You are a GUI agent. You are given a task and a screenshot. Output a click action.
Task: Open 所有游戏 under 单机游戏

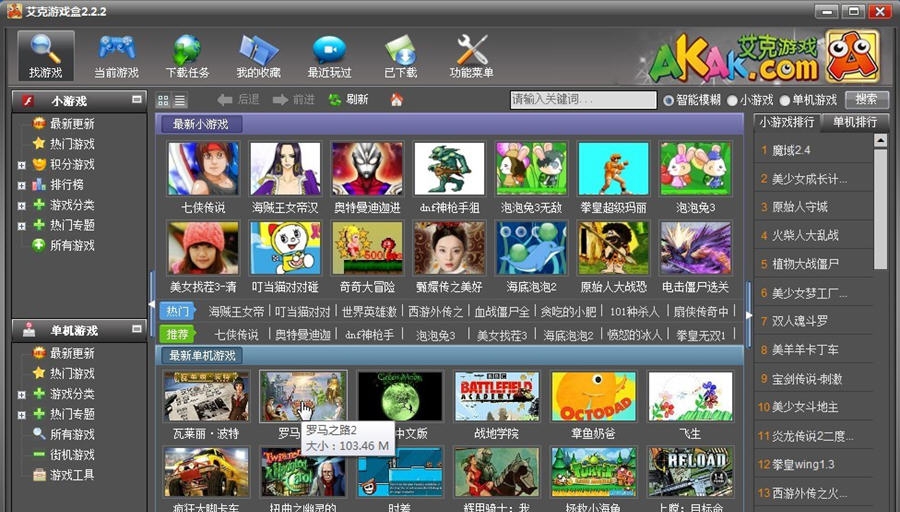pyautogui.click(x=72, y=434)
